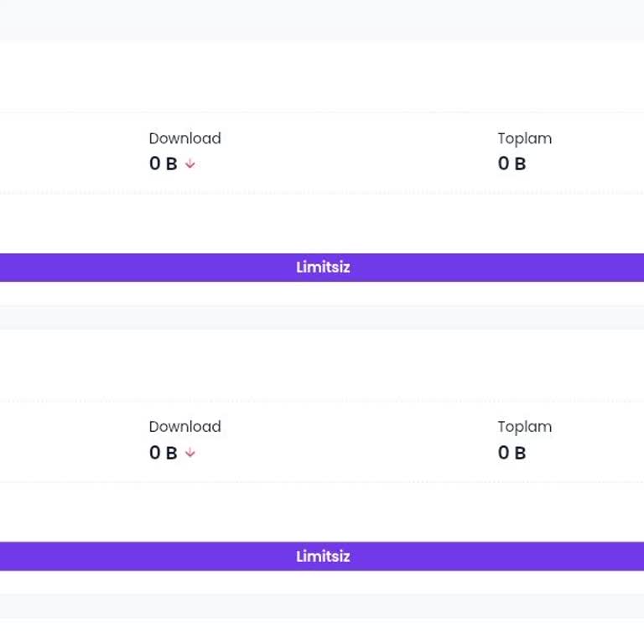Click the gray strip at page top
This screenshot has height=644, width=644.
(x=322, y=20)
